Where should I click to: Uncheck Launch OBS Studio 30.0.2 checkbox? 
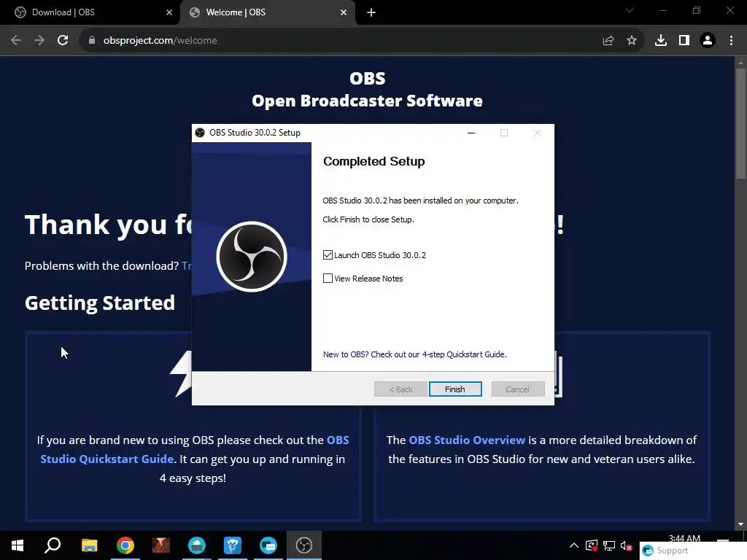point(328,255)
